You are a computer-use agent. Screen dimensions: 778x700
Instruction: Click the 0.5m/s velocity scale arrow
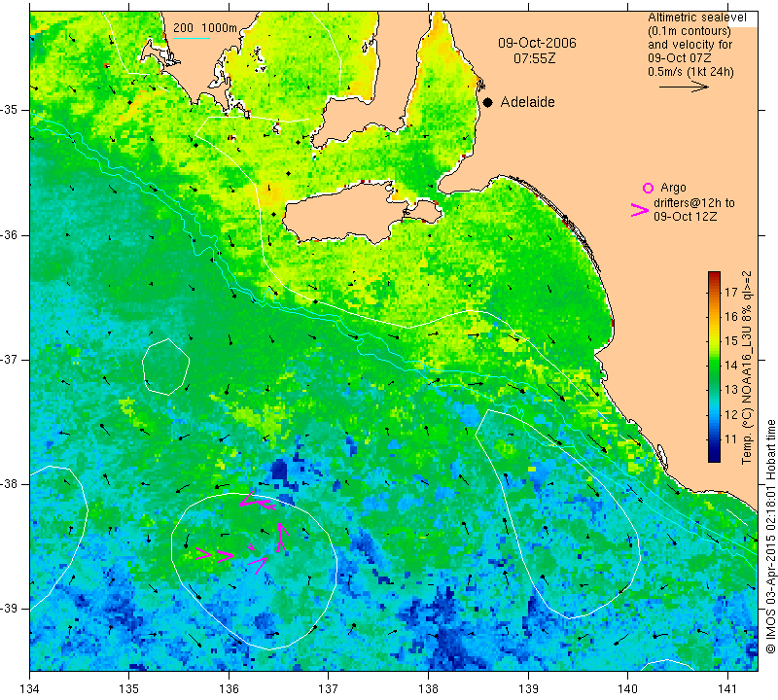click(684, 87)
